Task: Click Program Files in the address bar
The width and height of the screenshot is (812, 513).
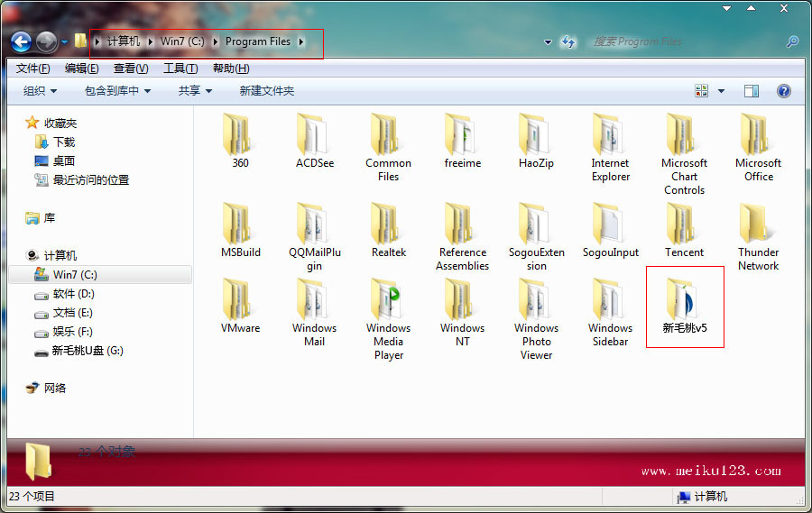Action: [x=258, y=41]
